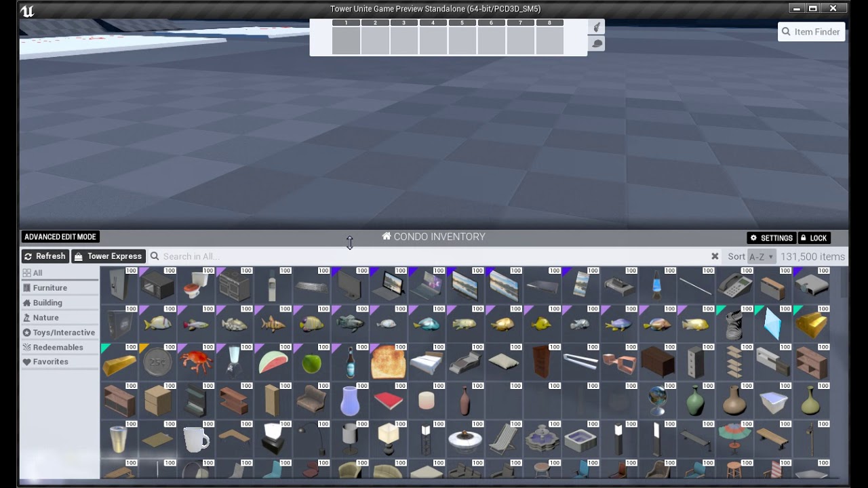This screenshot has height=488, width=868.
Task: Click the Condo Inventory header
Action: pyautogui.click(x=434, y=237)
